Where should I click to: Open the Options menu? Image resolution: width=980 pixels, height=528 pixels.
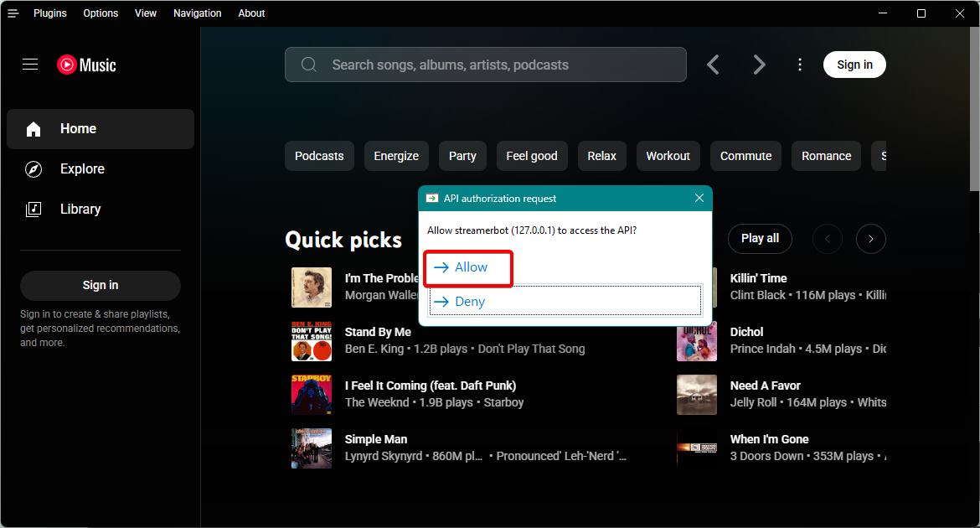(x=101, y=13)
